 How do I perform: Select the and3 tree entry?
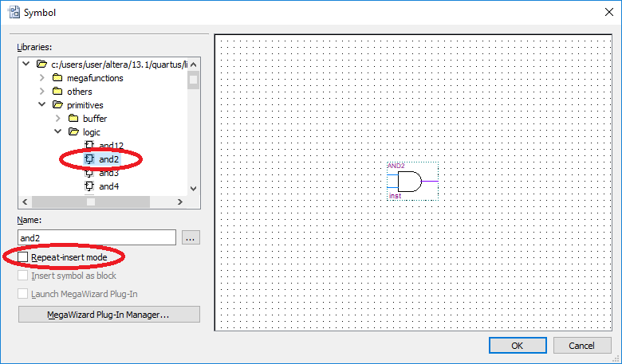108,173
